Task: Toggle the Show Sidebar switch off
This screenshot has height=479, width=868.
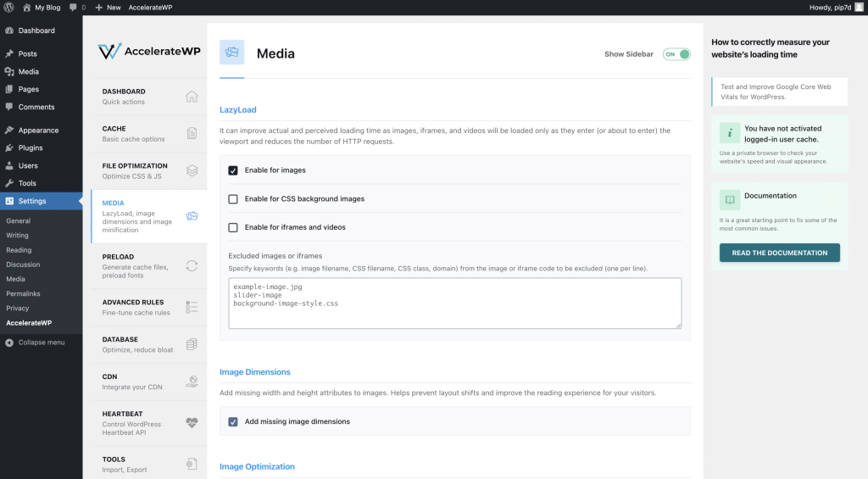Action: (676, 54)
